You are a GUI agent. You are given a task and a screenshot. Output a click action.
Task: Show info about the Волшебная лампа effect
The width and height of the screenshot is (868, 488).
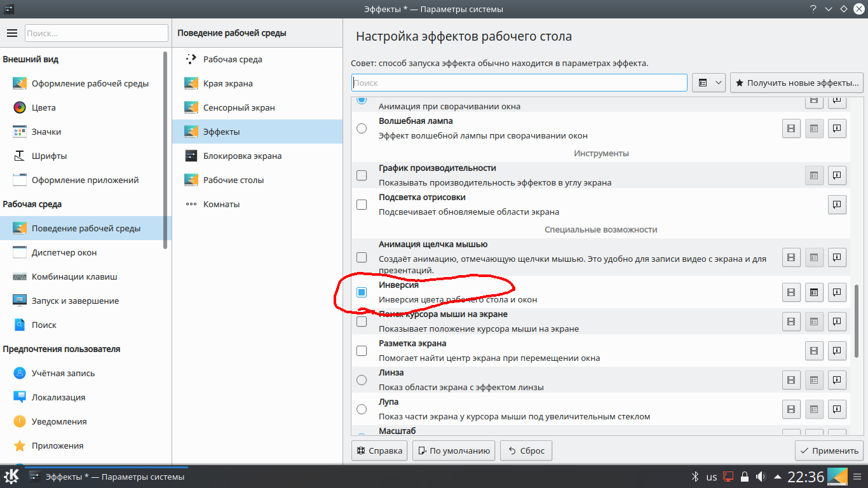(837, 128)
